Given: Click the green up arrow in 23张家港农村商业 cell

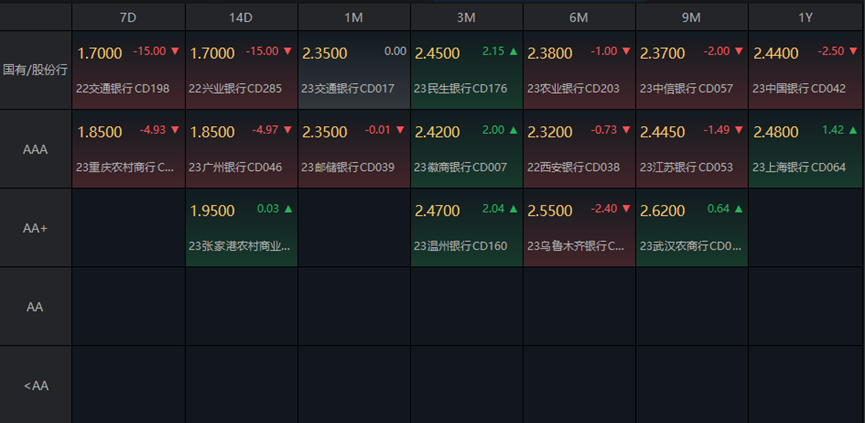Looking at the screenshot, I should (288, 209).
